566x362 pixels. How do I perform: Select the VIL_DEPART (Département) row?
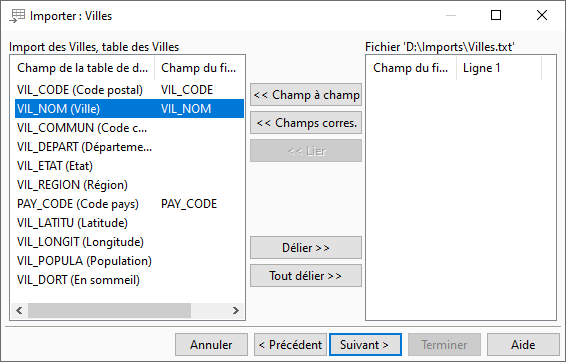tap(129, 147)
